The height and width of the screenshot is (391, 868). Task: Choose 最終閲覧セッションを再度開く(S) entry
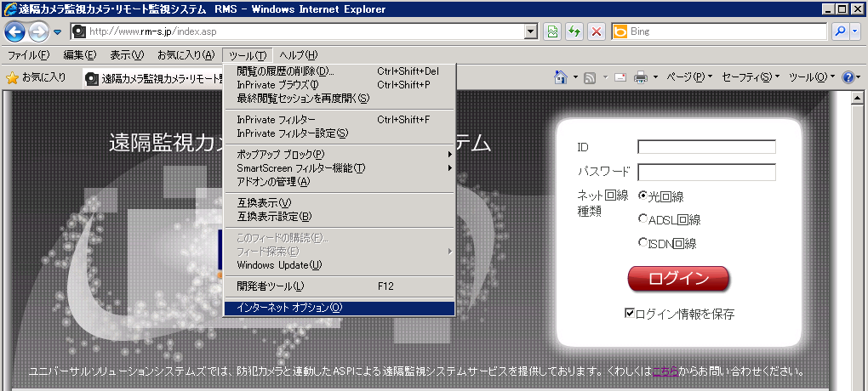click(339, 99)
